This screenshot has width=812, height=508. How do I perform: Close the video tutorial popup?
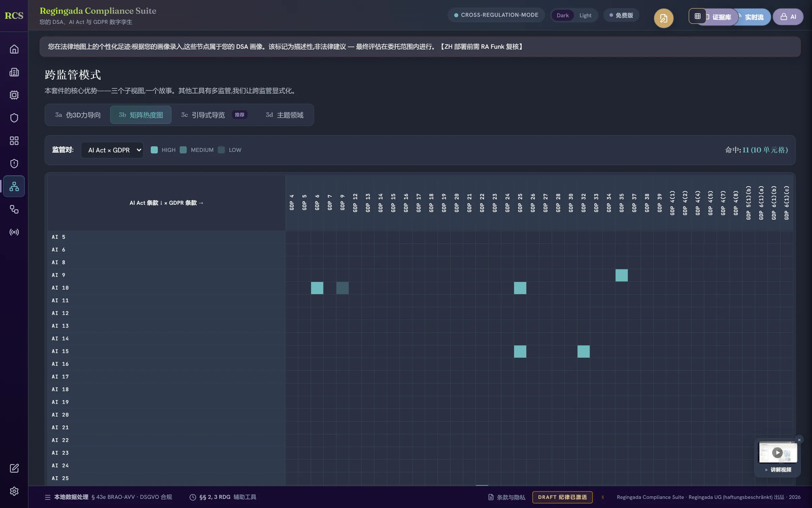point(799,440)
